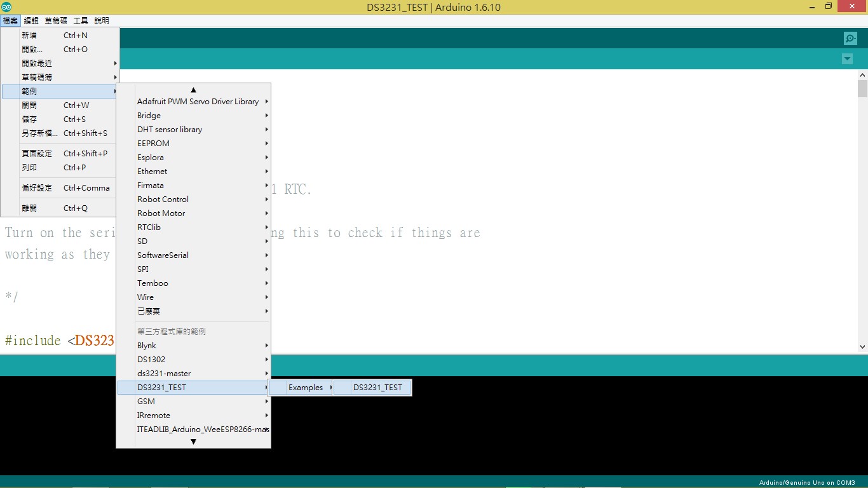Open SPI examples submenu
Image resolution: width=868 pixels, height=488 pixels.
click(x=194, y=269)
